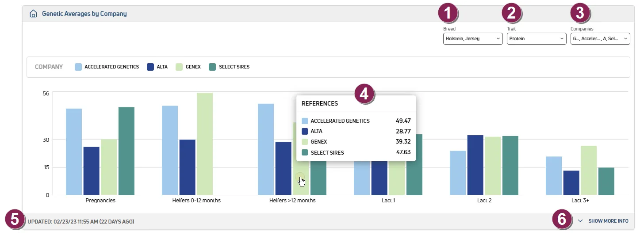This screenshot has height=239, width=644.
Task: Click the Heifers 0-12 months axis label
Action: pyautogui.click(x=196, y=201)
